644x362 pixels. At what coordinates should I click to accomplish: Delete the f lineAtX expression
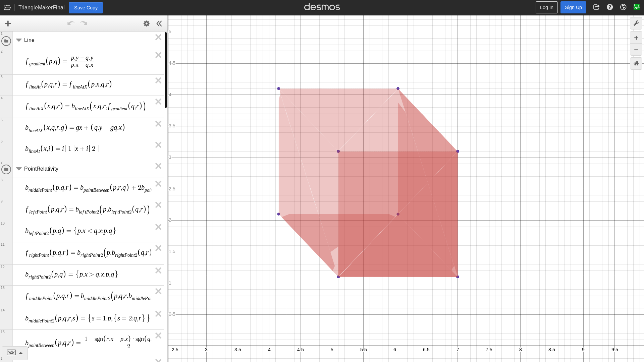click(158, 102)
